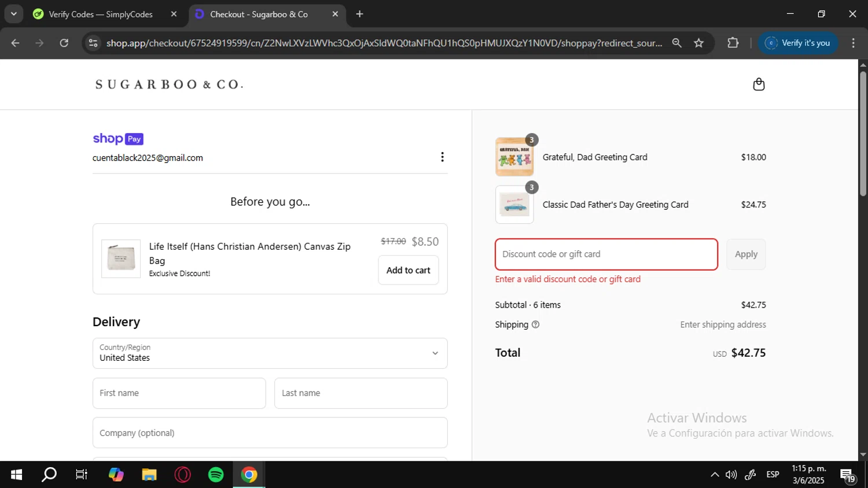Reload the checkout page

pyautogui.click(x=64, y=43)
